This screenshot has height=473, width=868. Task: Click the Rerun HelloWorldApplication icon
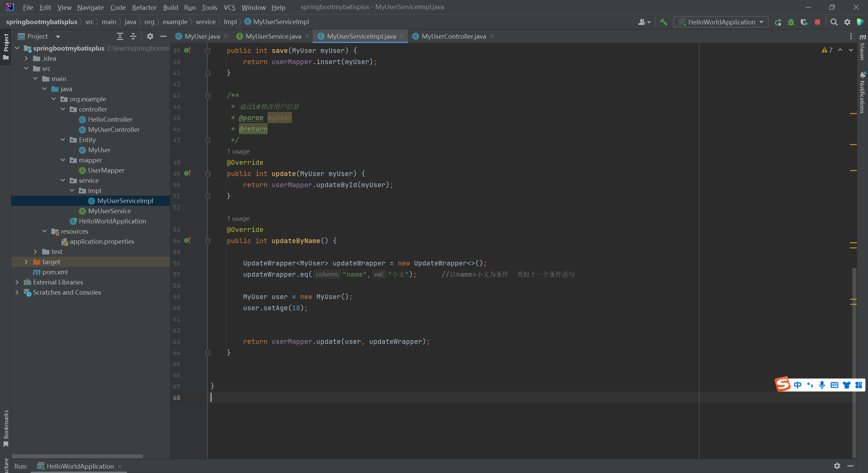pos(778,22)
